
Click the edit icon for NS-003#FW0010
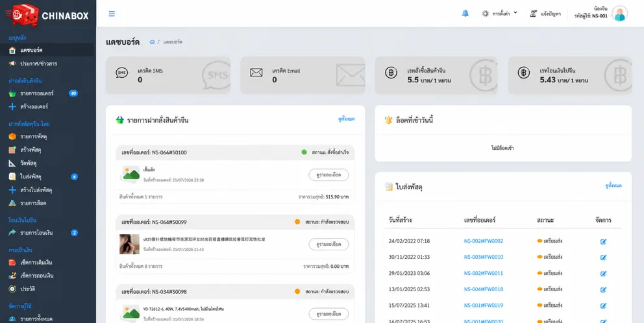pyautogui.click(x=603, y=257)
